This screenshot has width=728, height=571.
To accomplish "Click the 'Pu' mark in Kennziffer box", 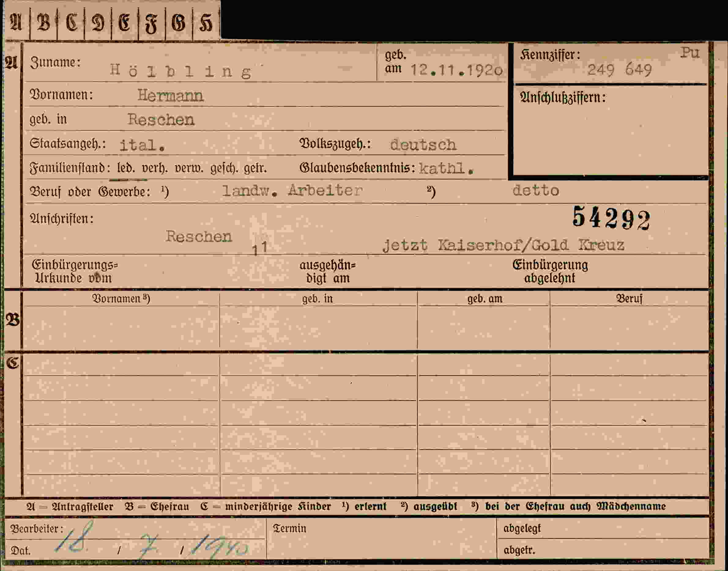I will pyautogui.click(x=690, y=53).
